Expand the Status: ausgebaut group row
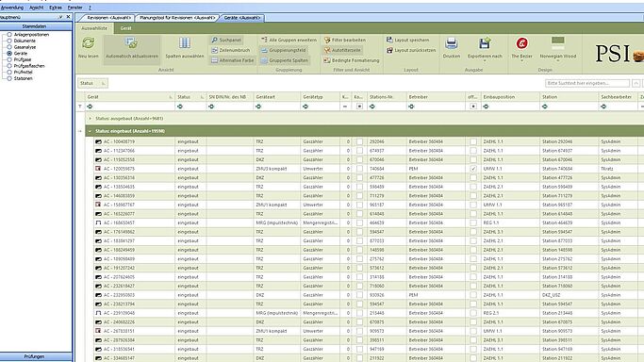The image size is (644, 362). (x=91, y=119)
